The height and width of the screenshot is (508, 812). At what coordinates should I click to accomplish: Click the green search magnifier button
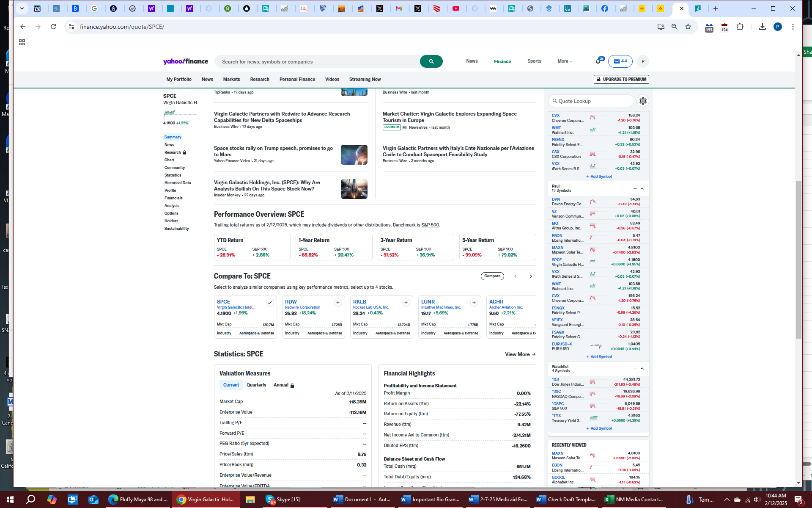coord(431,61)
